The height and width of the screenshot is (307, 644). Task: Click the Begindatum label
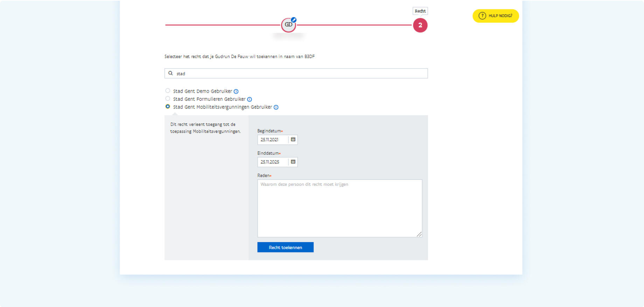(269, 131)
